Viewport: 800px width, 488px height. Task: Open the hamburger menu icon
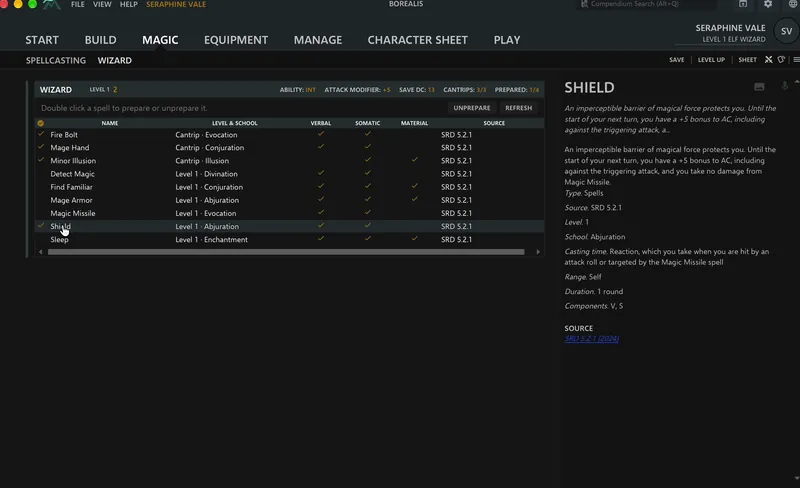tap(796, 60)
